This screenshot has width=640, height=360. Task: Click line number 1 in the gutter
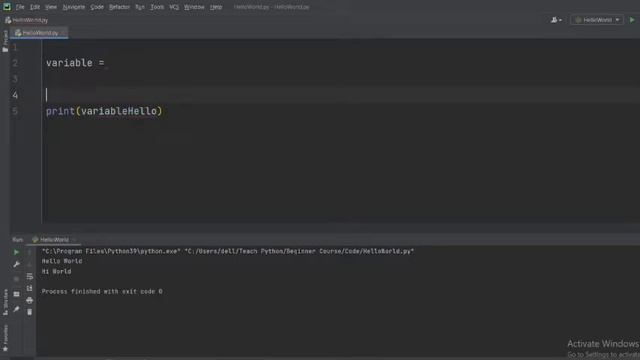point(15,47)
